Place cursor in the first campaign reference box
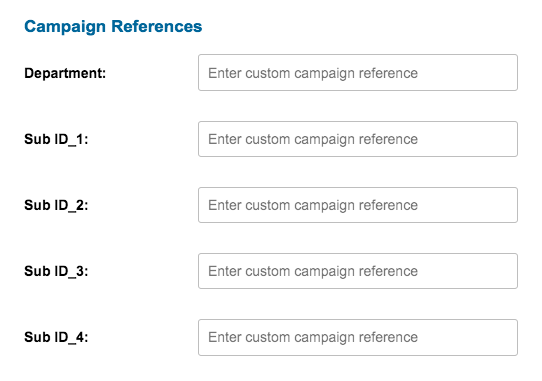542x381 pixels. 358,73
